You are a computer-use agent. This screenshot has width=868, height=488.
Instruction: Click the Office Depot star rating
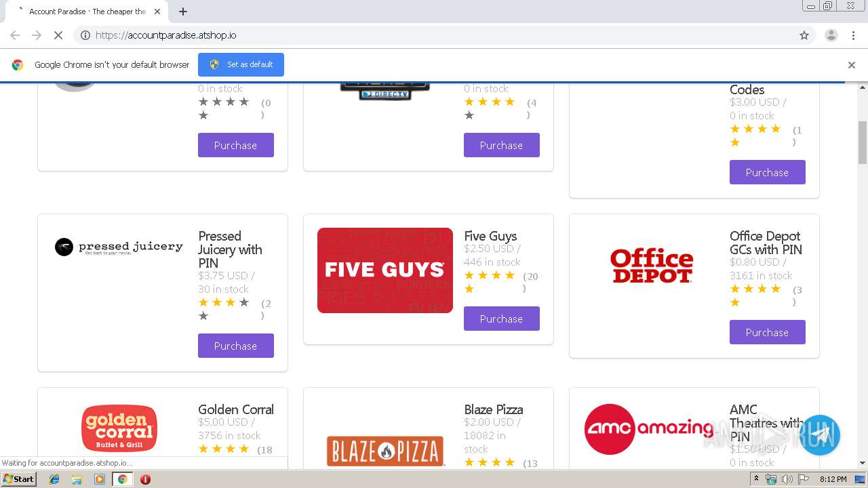pyautogui.click(x=755, y=296)
